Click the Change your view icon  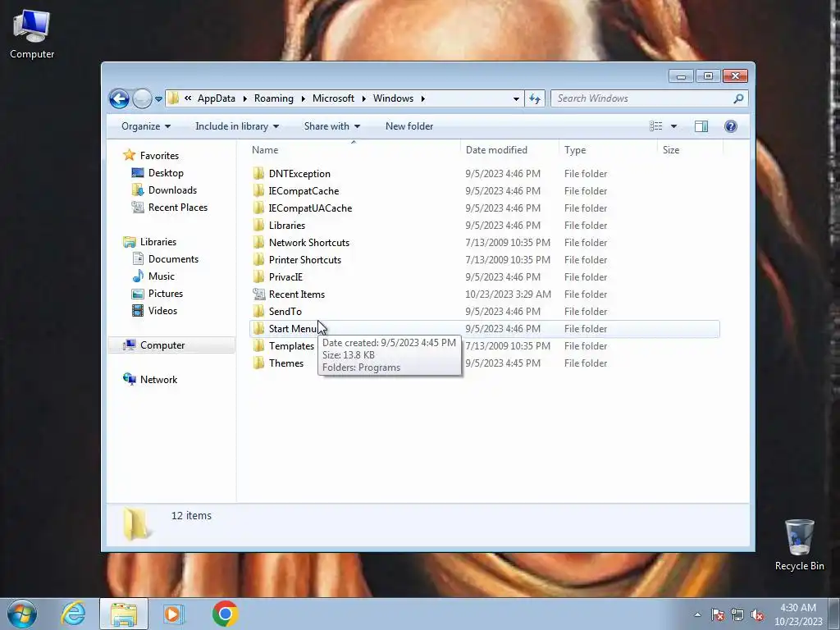click(x=655, y=126)
